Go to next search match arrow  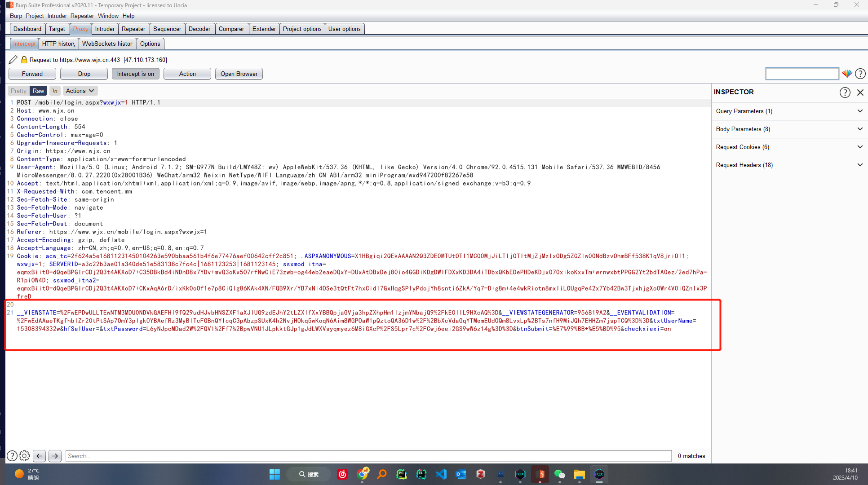(55, 456)
